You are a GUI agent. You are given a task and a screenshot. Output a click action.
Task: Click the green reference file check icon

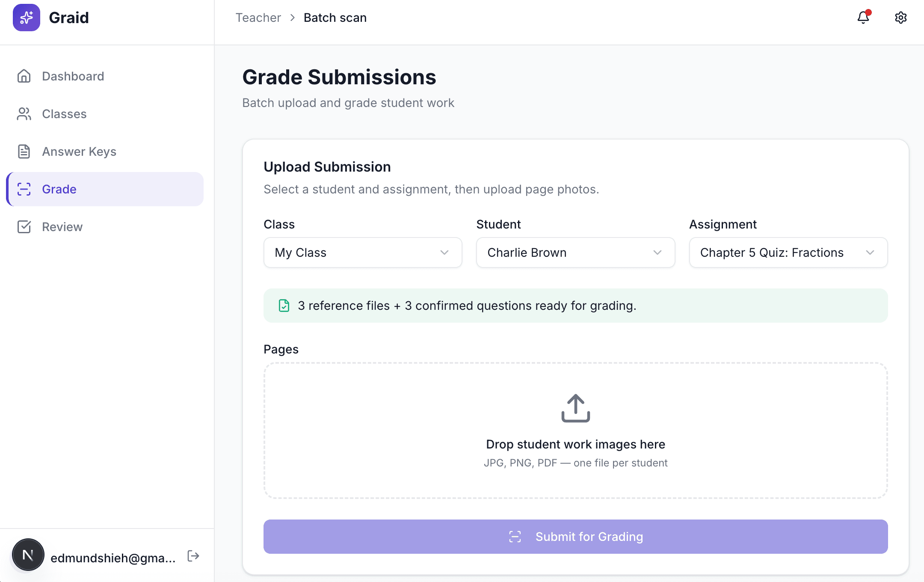click(x=284, y=306)
